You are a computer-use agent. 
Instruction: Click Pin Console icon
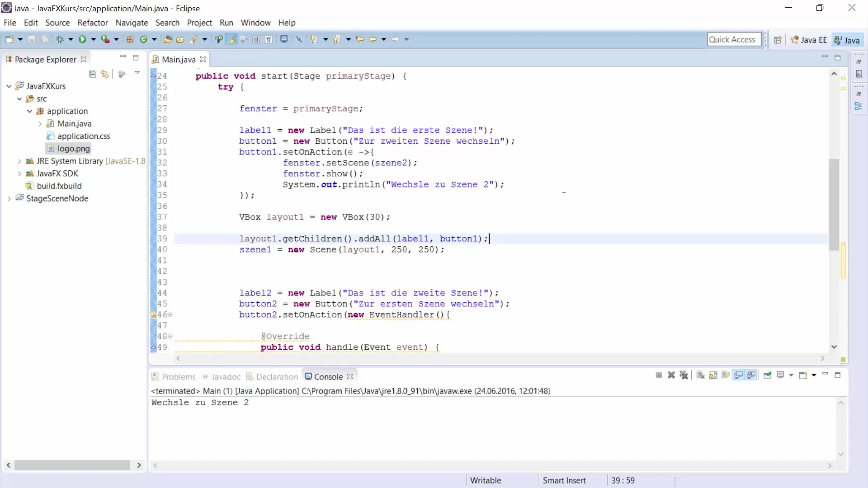pos(767,375)
